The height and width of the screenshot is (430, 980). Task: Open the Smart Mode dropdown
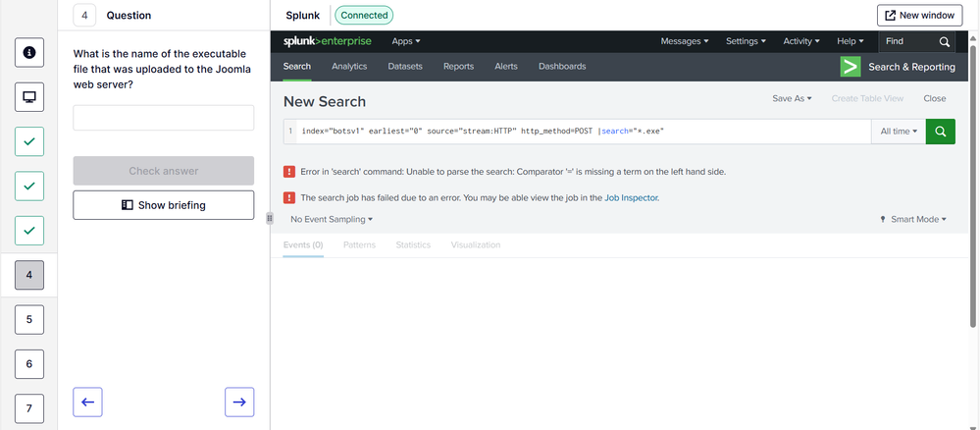(x=913, y=219)
